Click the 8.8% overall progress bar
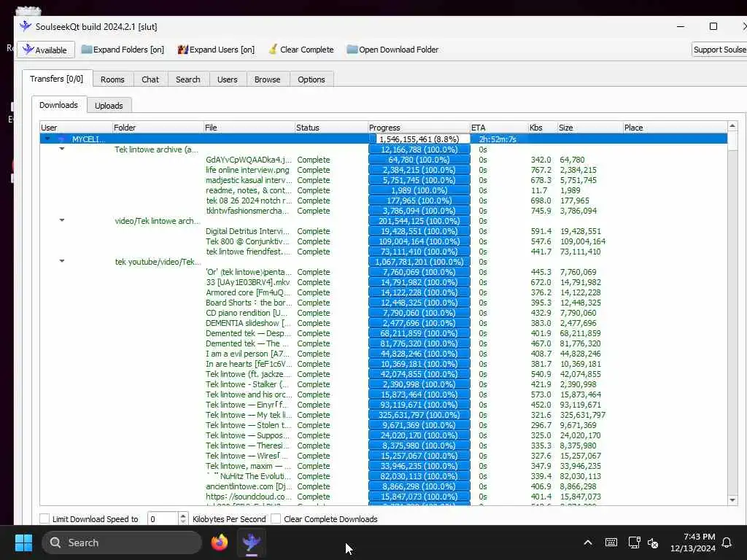The width and height of the screenshot is (747, 560). [419, 139]
